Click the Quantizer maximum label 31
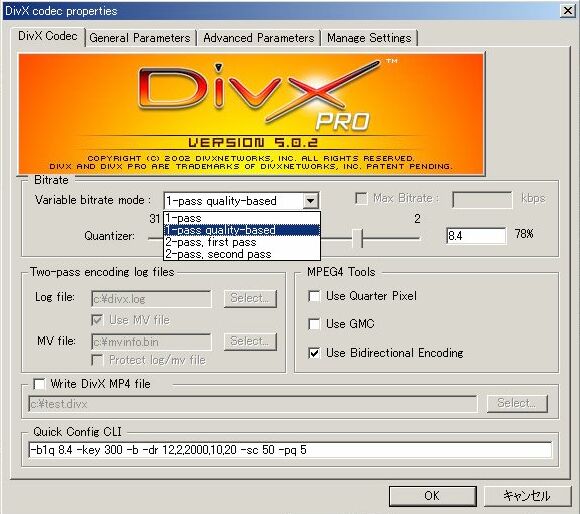This screenshot has height=514, width=580. pos(155,219)
